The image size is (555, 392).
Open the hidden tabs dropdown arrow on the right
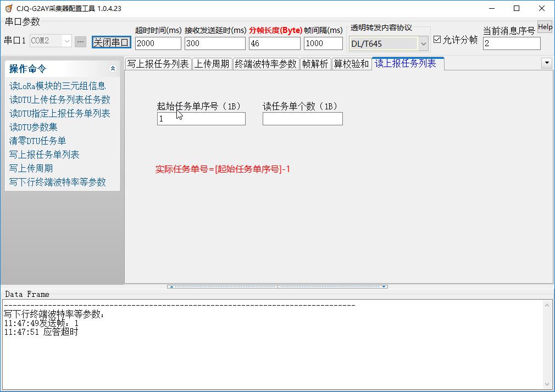[x=547, y=63]
